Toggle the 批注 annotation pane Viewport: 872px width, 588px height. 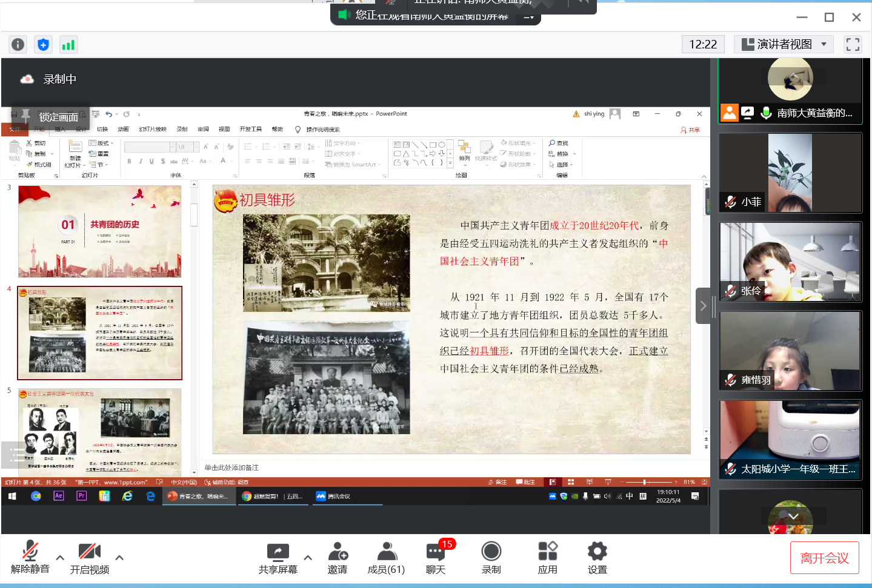[524, 481]
